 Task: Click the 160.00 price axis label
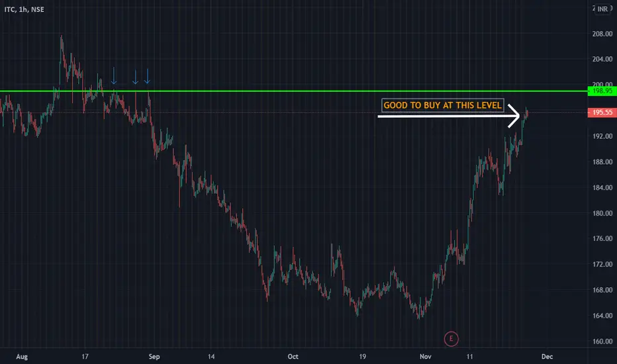[602, 341]
